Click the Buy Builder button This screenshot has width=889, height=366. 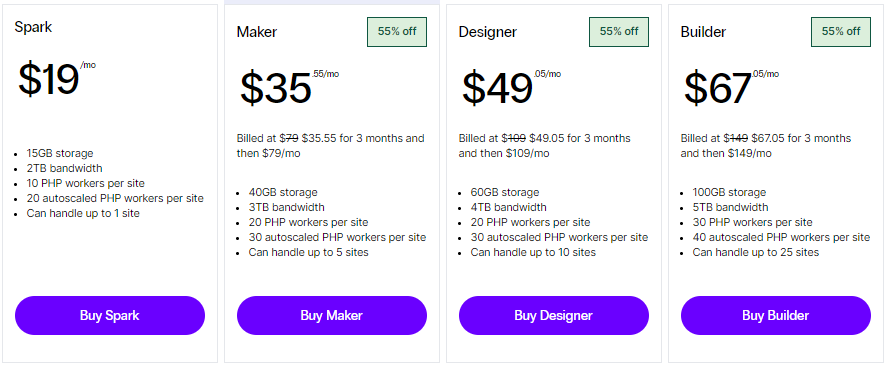(776, 316)
